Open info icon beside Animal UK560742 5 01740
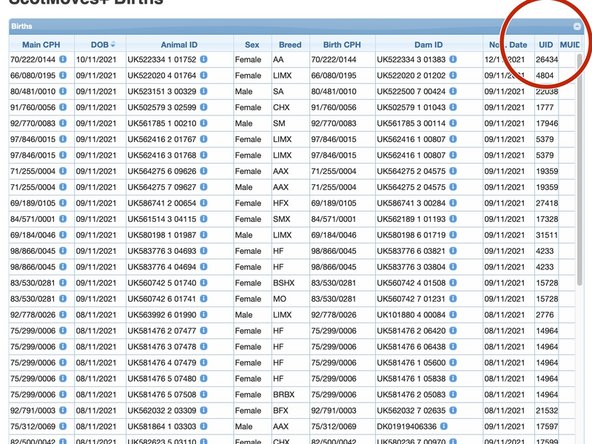 (204, 283)
